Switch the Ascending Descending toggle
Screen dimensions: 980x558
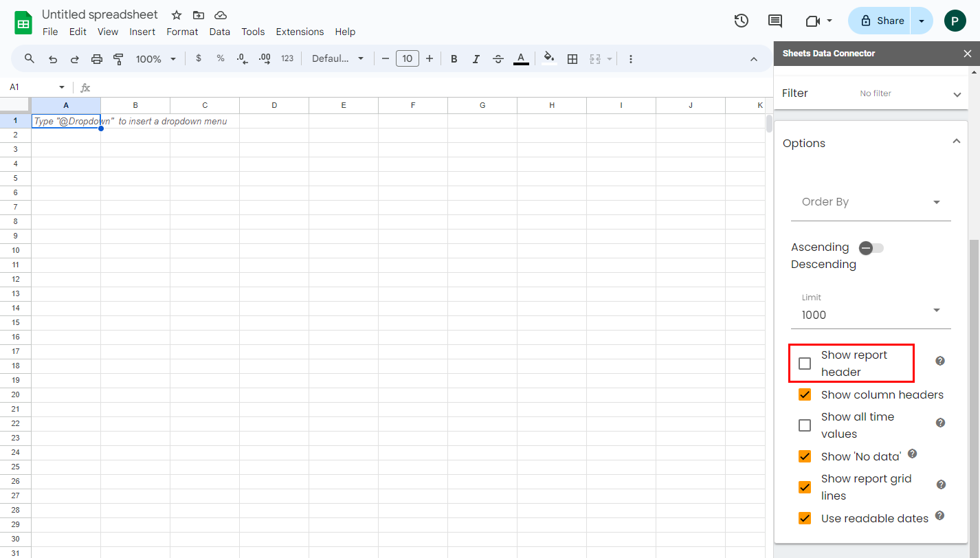click(x=871, y=248)
